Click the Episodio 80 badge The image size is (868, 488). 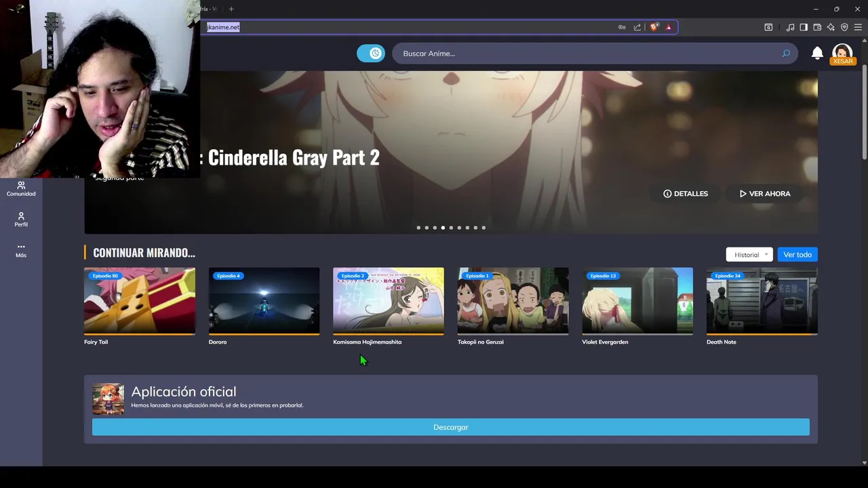(105, 276)
